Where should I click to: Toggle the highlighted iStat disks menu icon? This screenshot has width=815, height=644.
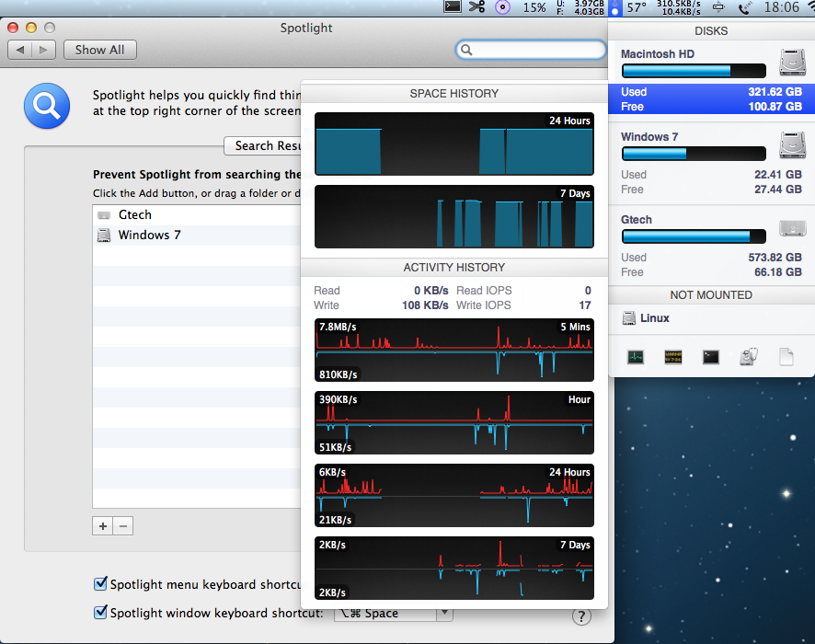[x=614, y=7]
